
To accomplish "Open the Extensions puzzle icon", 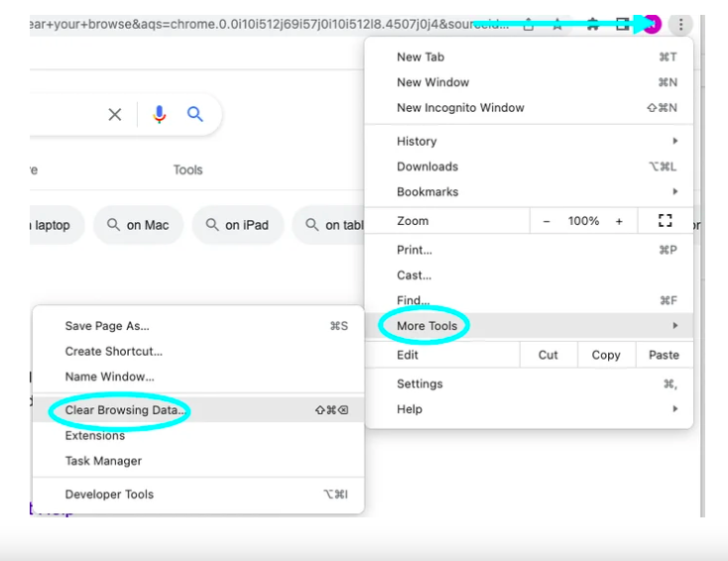I will click(592, 24).
